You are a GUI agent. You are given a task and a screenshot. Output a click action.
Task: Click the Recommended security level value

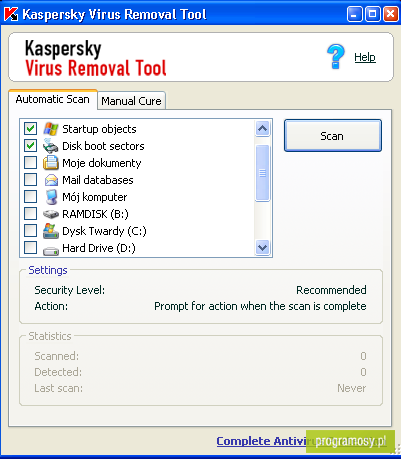pyautogui.click(x=331, y=290)
